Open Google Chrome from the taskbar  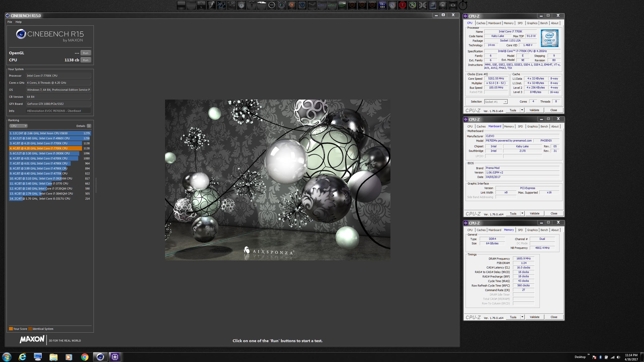tap(85, 357)
